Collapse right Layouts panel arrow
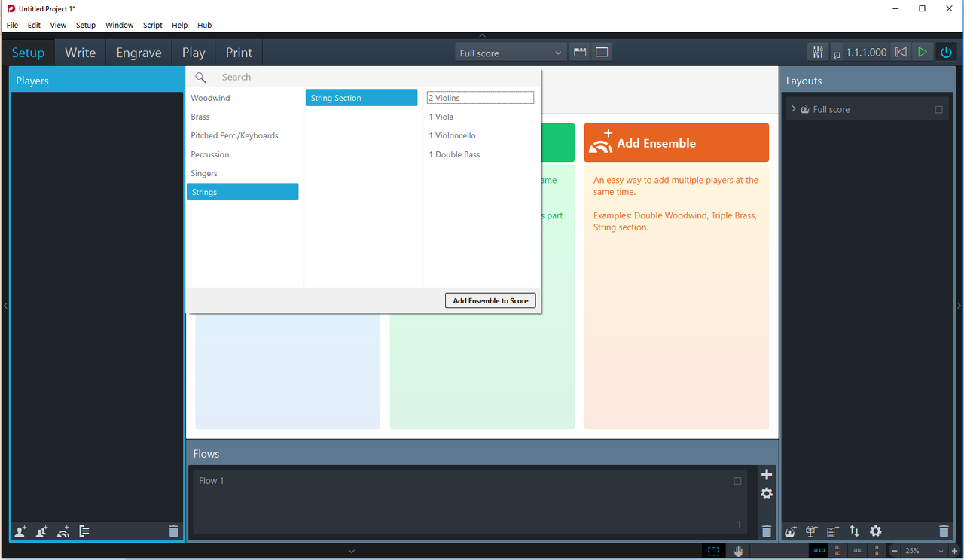Screen dimensions: 964x560 (x=959, y=305)
